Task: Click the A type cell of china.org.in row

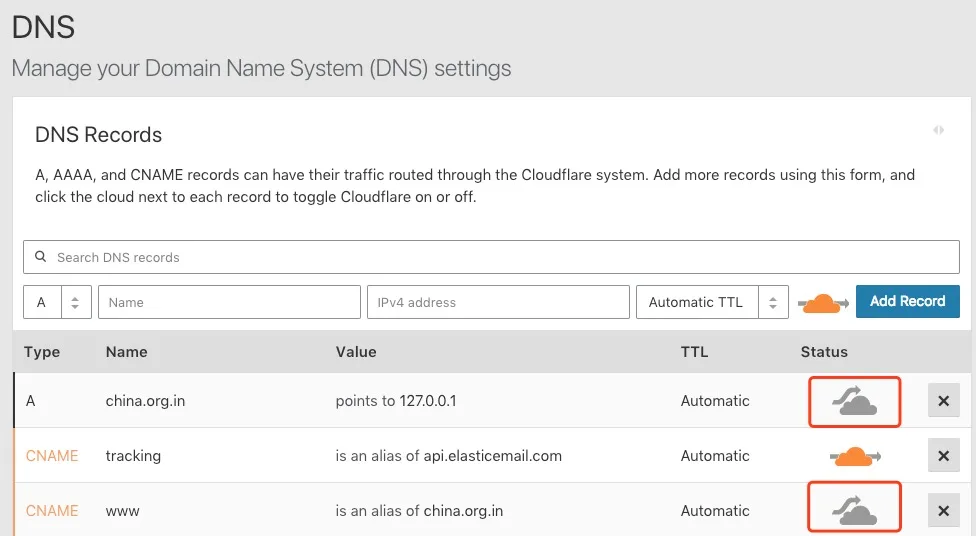Action: tap(30, 401)
